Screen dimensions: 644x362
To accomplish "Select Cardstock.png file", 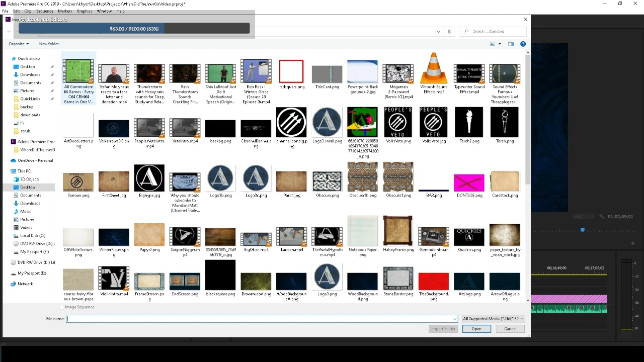I will point(505,184).
